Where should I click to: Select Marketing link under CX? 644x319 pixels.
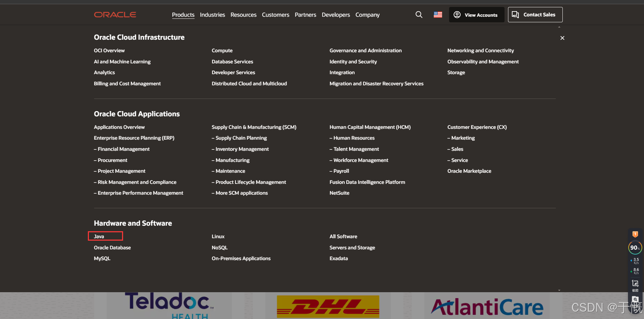(461, 138)
